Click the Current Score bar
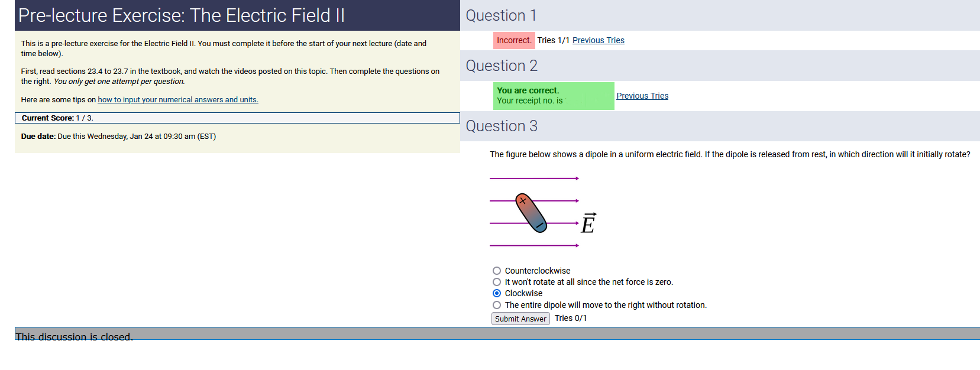Viewport: 980px width, 370px height. coord(237,118)
